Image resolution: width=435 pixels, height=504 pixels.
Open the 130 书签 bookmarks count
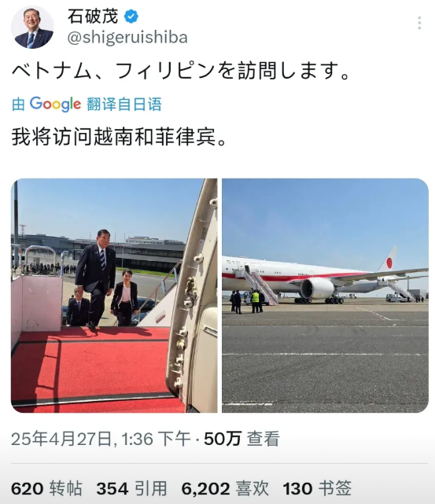click(317, 489)
